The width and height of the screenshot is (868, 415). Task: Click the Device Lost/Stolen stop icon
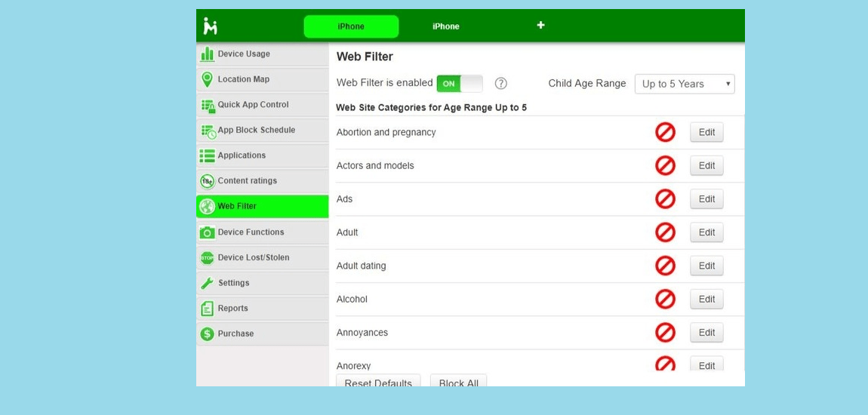click(x=207, y=258)
